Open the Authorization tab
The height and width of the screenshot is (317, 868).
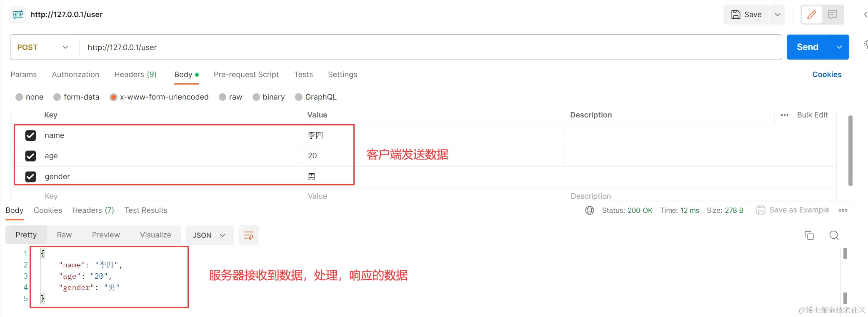(x=75, y=75)
